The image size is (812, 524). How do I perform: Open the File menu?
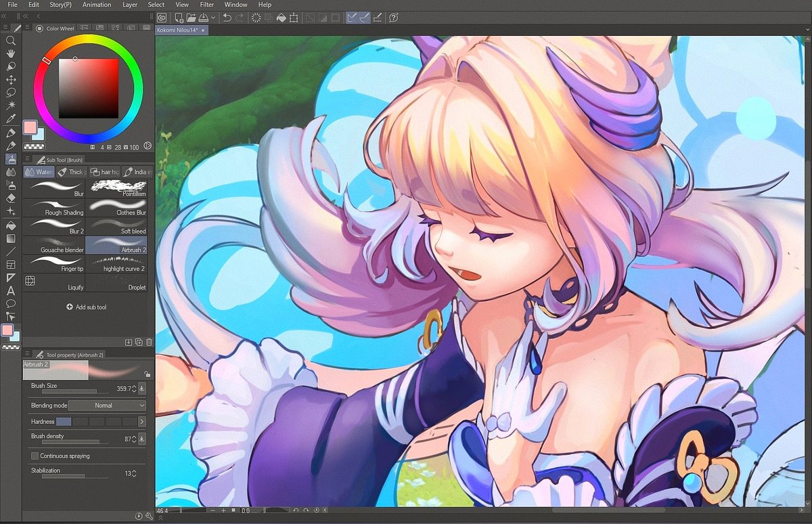pos(13,5)
